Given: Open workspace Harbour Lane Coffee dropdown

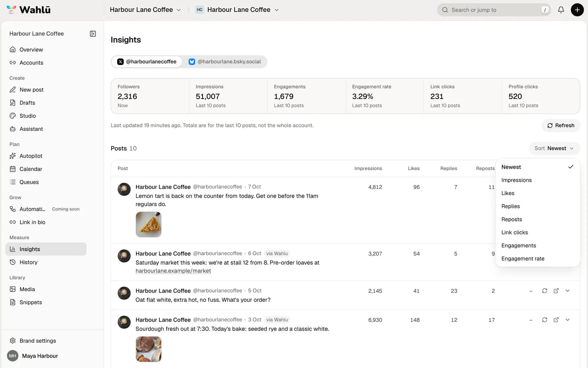Looking at the screenshot, I should click(145, 10).
